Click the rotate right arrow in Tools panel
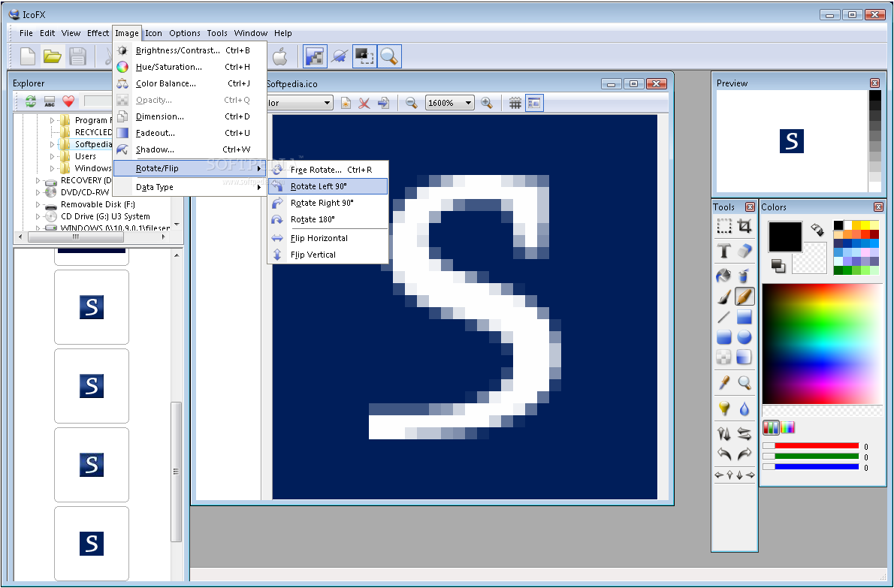The height and width of the screenshot is (588, 894). tap(744, 454)
